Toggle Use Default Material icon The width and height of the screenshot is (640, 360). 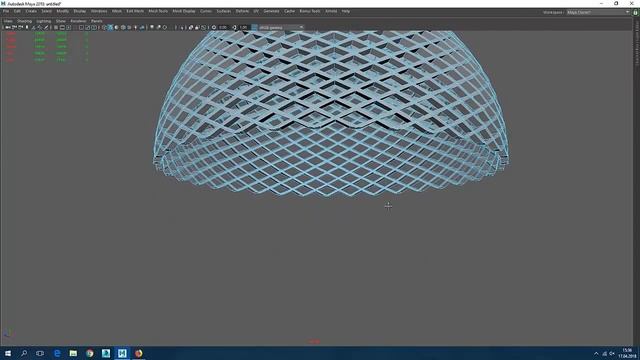coord(116,27)
